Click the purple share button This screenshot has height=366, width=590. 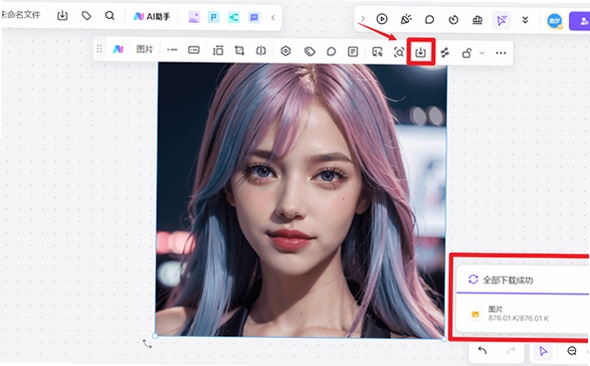coord(579,21)
